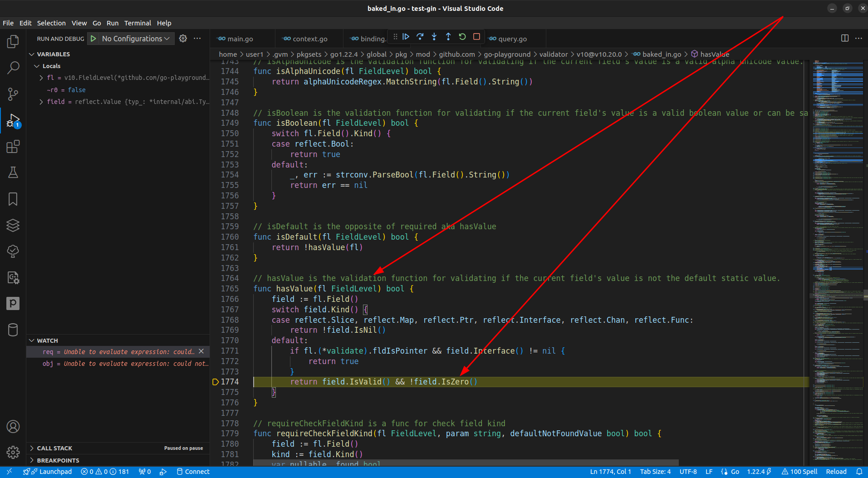Click Continue in the debug toolbar
Screen dimensions: 868x478
coord(406,37)
